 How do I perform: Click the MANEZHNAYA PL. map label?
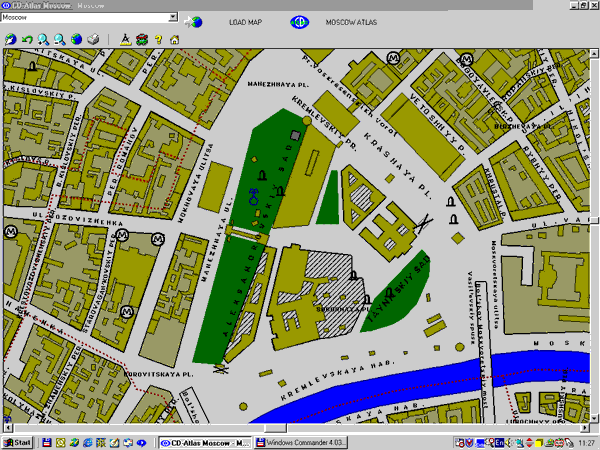(278, 84)
